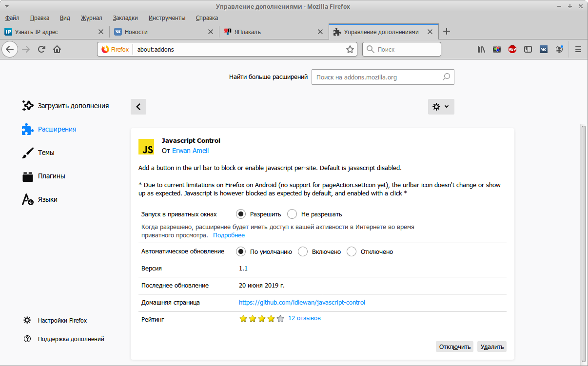Open 'Настройки Firefox' at the bottom
588x366 pixels.
(56, 321)
